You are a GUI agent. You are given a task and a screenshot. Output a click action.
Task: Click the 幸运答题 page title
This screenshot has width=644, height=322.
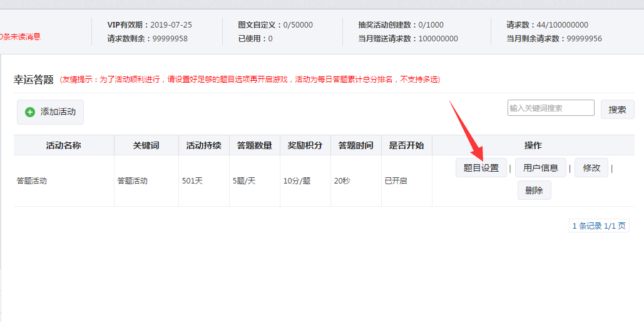click(x=34, y=80)
